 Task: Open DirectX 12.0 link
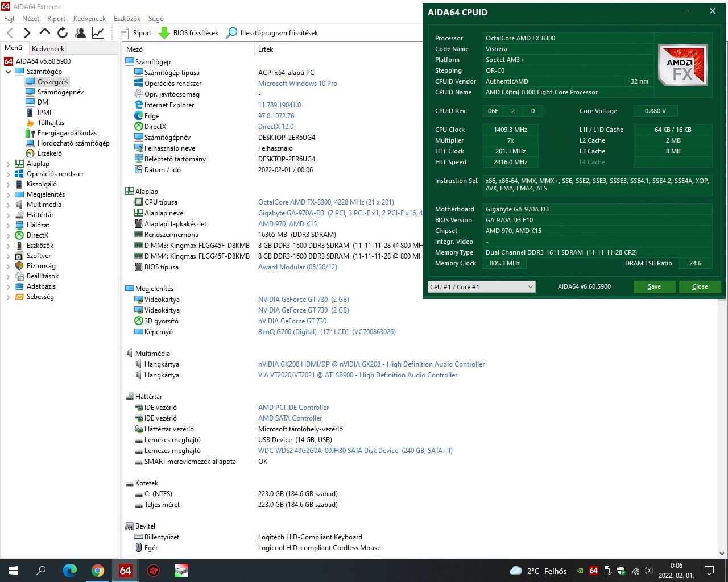pos(276,127)
